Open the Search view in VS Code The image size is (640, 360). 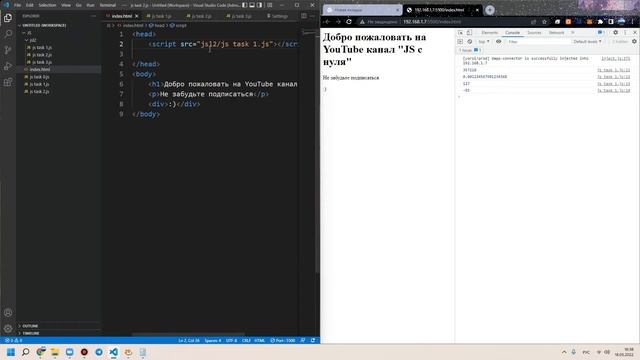(8, 34)
